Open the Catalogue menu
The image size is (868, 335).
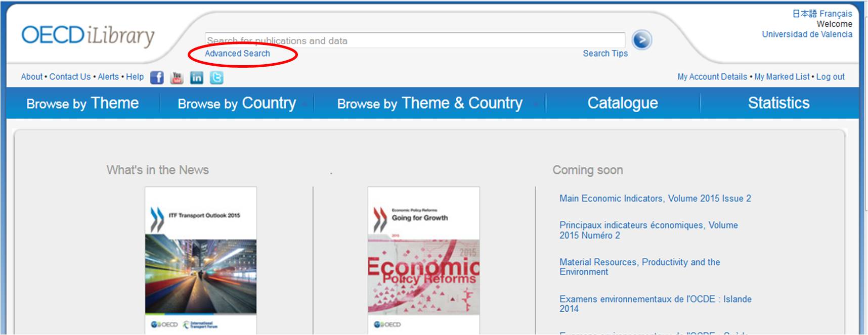(623, 103)
